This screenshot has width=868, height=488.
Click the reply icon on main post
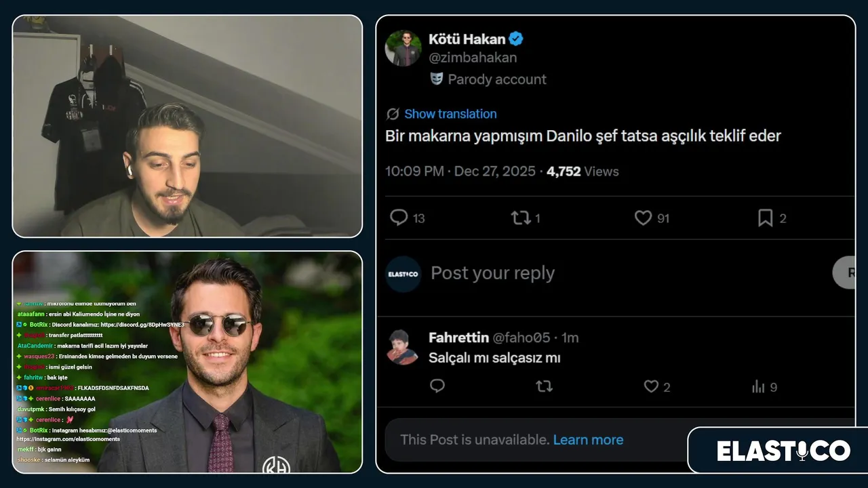tap(399, 218)
